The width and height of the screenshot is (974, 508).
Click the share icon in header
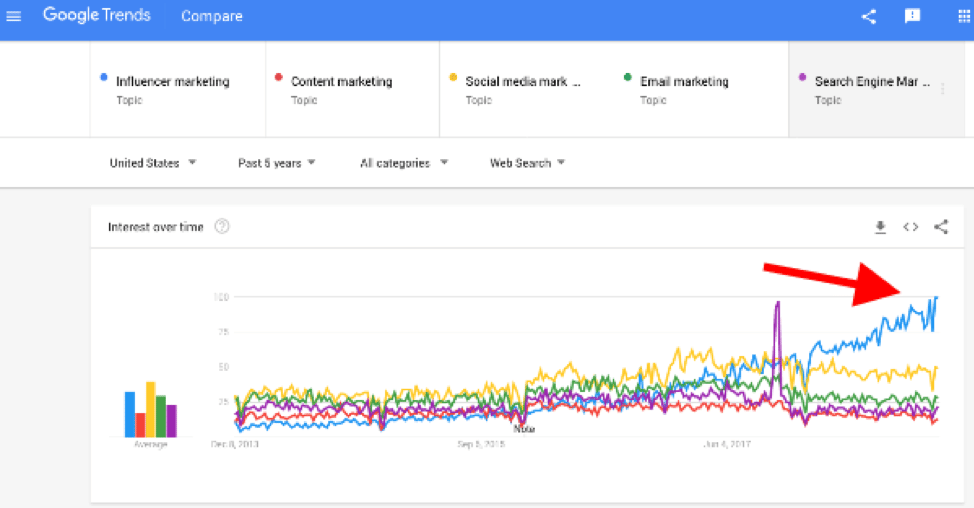click(869, 16)
